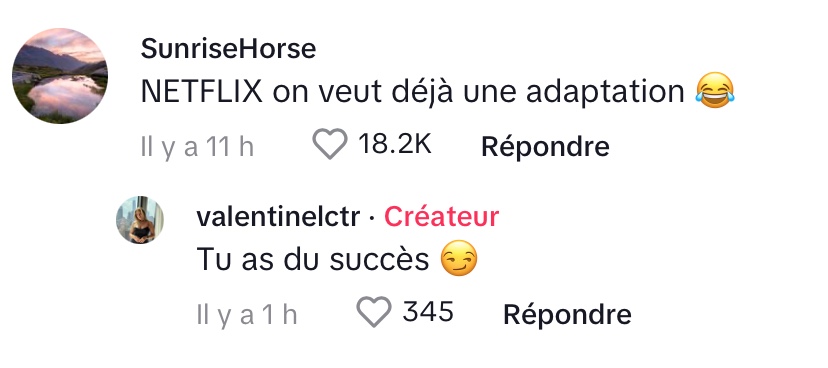
Task: Click the 345 like count
Action: 428,312
